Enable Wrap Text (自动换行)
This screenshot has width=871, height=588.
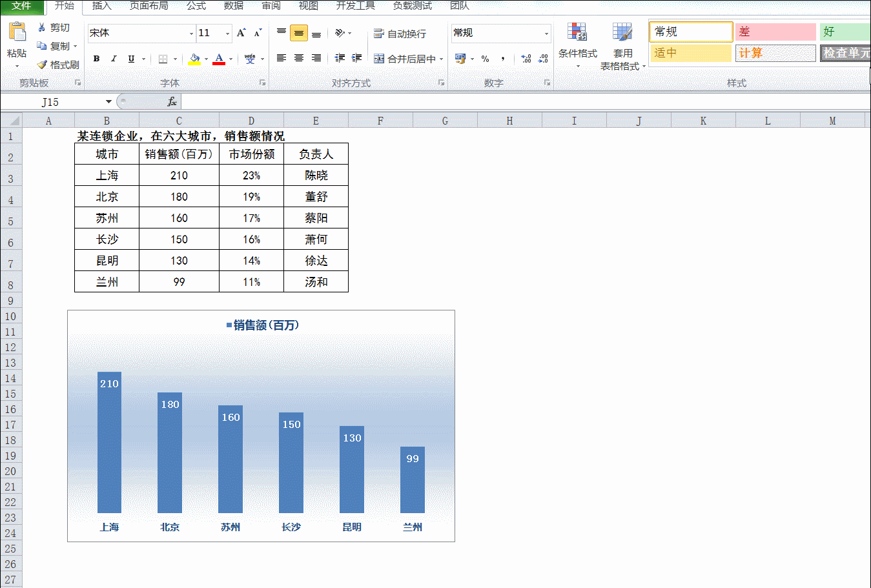pyautogui.click(x=400, y=34)
